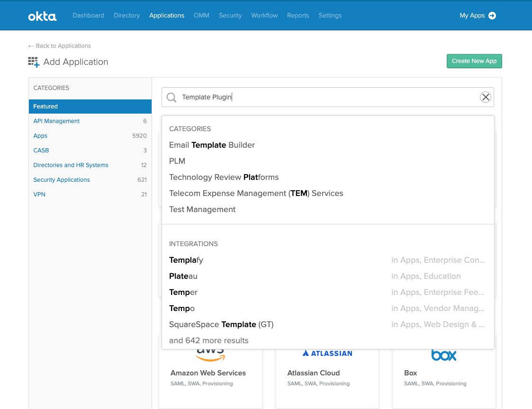The height and width of the screenshot is (409, 532).
Task: Open the Applications menu
Action: [x=167, y=15]
